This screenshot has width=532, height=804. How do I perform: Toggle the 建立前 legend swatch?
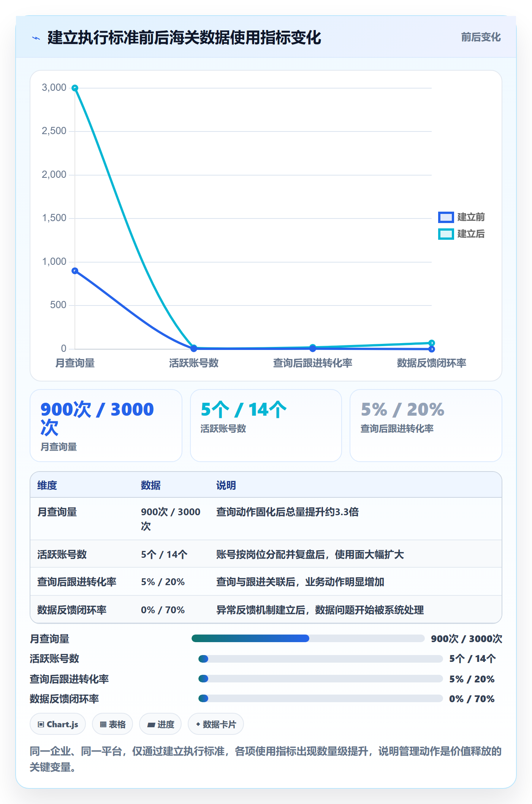pyautogui.click(x=446, y=217)
